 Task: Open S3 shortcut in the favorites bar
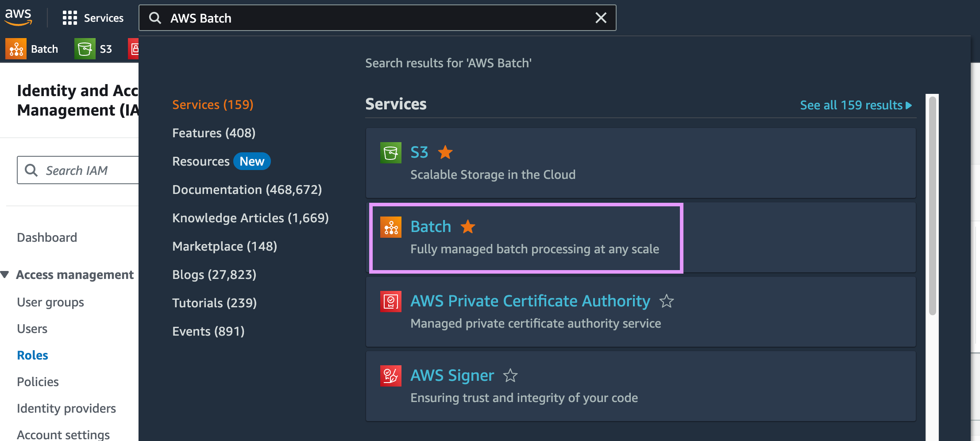tap(94, 49)
